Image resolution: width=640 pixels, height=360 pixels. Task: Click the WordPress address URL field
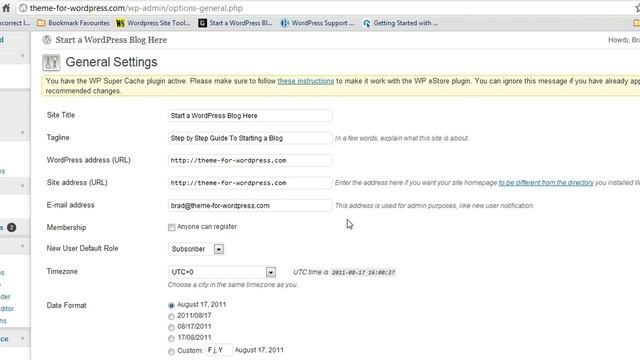click(250, 160)
